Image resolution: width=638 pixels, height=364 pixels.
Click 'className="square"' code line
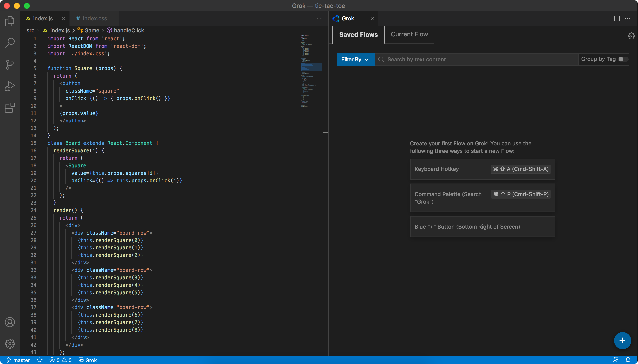(92, 91)
